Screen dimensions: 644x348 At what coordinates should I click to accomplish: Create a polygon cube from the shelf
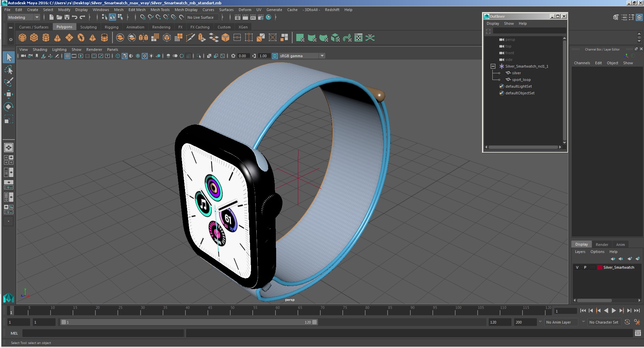34,38
